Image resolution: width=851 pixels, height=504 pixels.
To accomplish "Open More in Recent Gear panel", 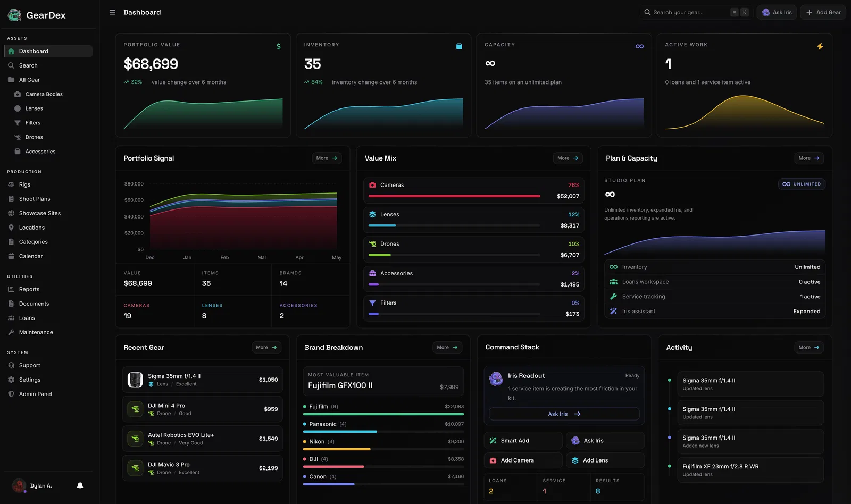I will point(266,348).
